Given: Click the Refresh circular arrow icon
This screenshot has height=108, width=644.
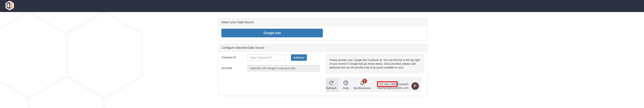Looking at the screenshot, I should pyautogui.click(x=331, y=83).
